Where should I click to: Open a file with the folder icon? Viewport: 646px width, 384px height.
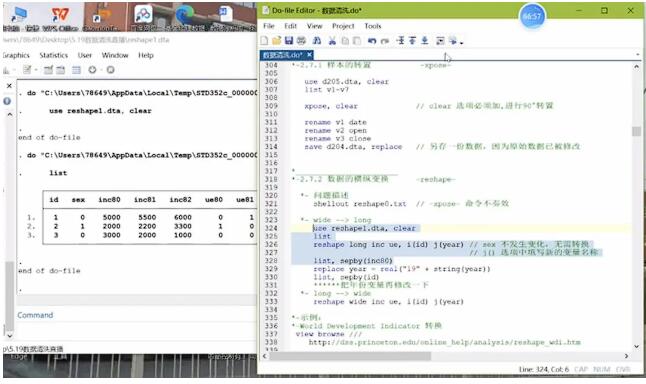[x=276, y=40]
